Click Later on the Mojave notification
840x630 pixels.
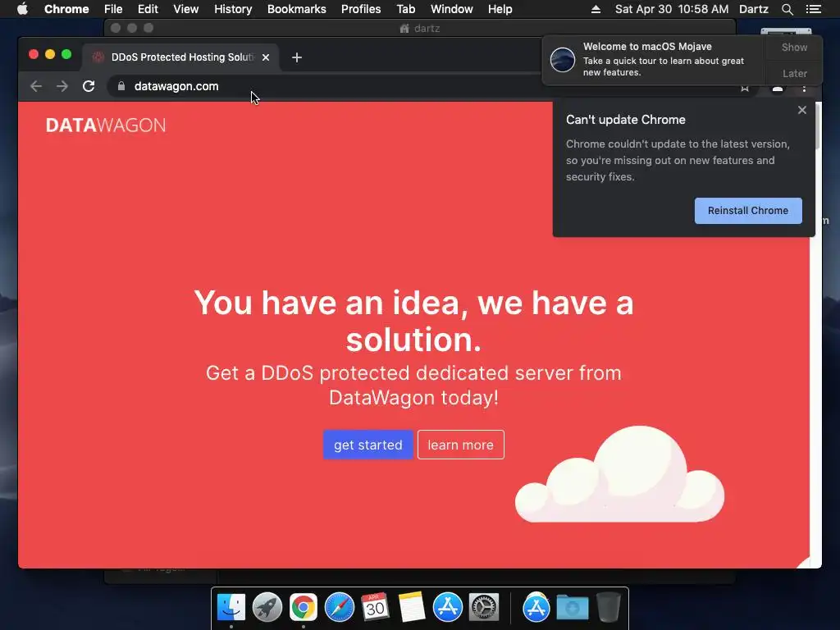click(x=794, y=73)
